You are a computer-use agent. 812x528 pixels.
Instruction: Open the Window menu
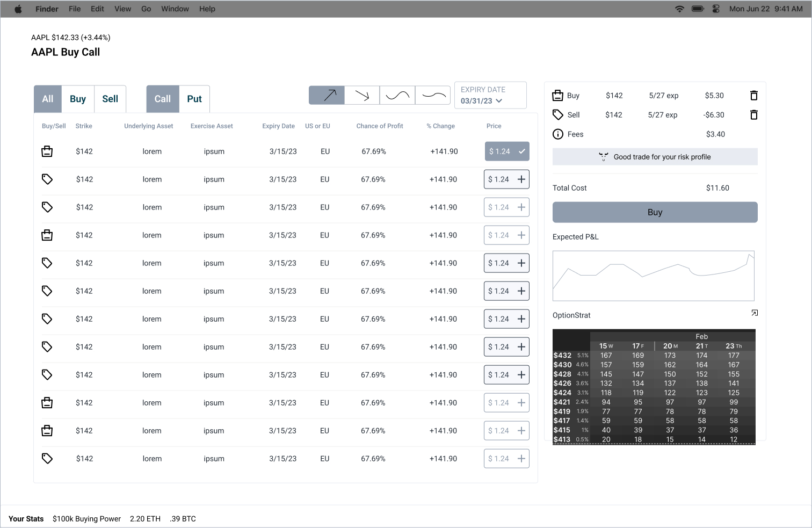[175, 9]
